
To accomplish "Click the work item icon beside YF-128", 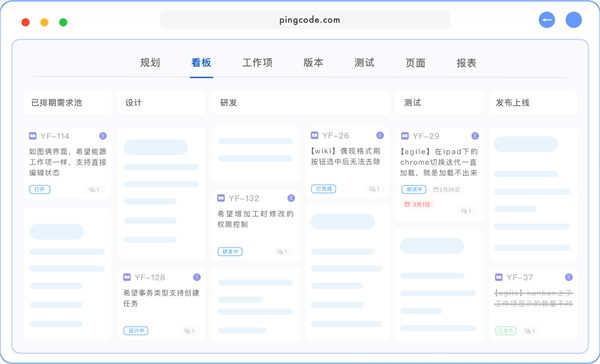I will (x=127, y=277).
